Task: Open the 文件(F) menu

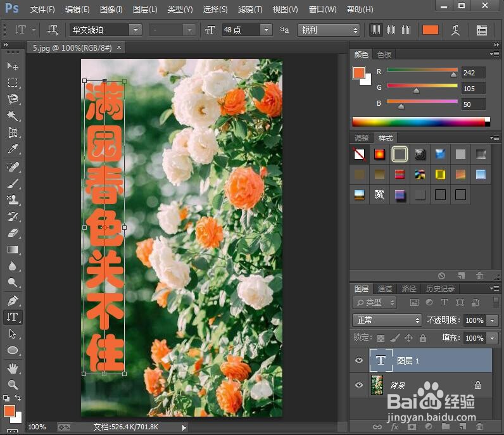Action: pyautogui.click(x=42, y=9)
